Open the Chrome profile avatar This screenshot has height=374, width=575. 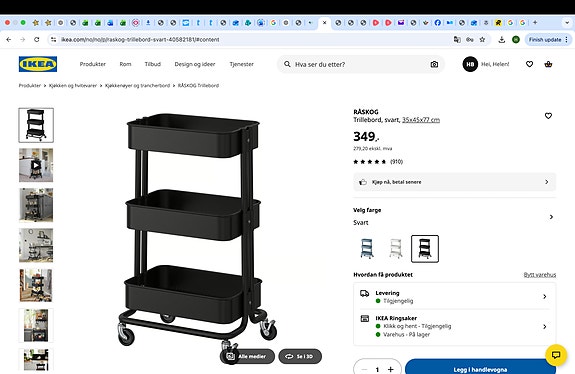pyautogui.click(x=516, y=40)
